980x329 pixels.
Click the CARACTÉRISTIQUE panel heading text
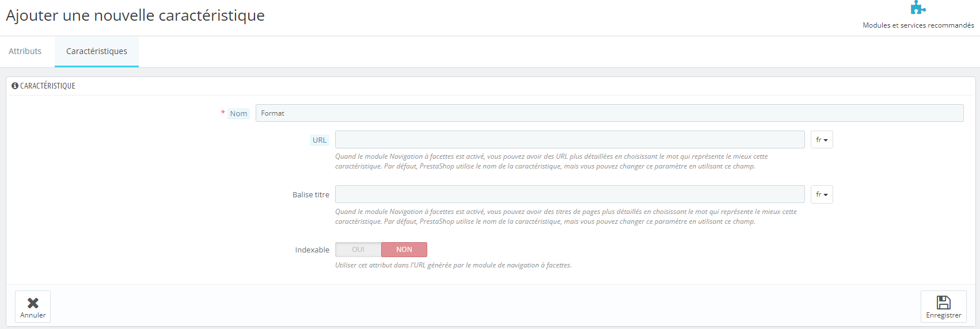coord(48,86)
